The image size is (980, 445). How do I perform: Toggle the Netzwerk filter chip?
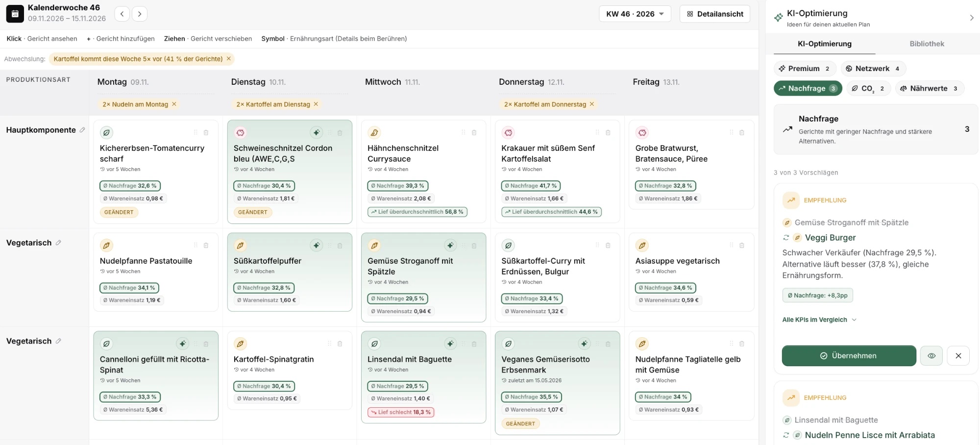point(873,69)
